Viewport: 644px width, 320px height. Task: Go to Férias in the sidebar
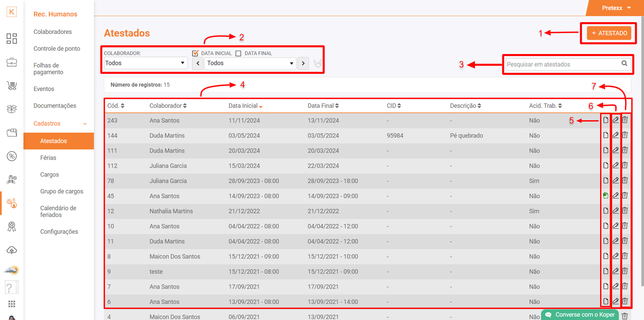pos(48,158)
